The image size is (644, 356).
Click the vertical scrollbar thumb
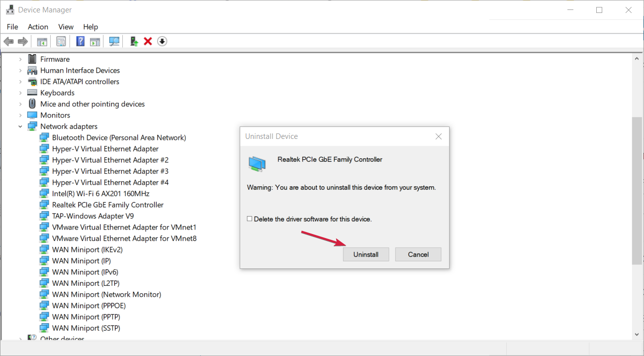coord(637,191)
